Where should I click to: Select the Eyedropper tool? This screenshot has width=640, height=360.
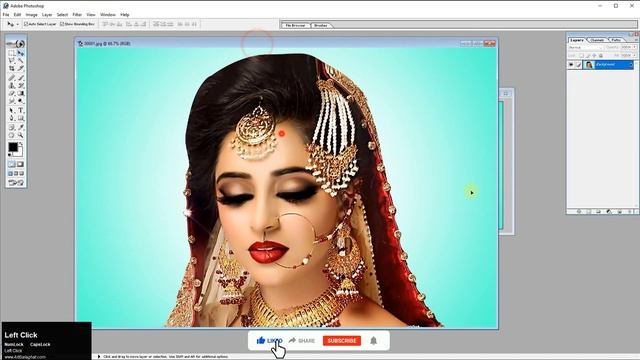pos(20,127)
